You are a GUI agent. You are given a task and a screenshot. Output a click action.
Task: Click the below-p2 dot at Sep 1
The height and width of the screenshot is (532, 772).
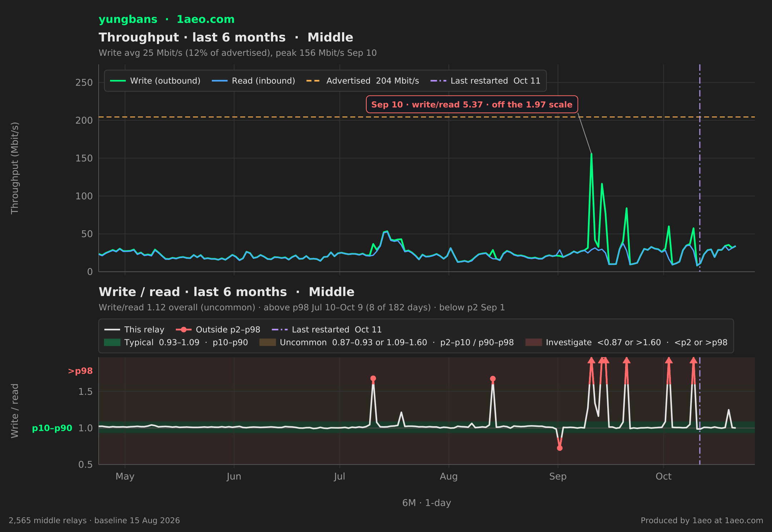point(560,448)
